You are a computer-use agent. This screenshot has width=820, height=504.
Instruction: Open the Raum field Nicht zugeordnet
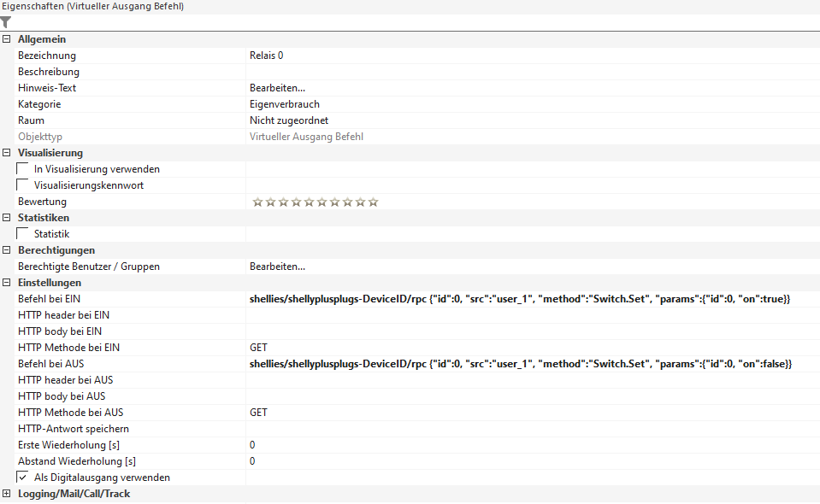click(288, 120)
